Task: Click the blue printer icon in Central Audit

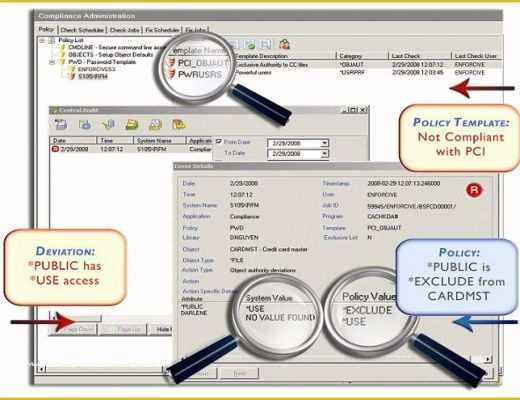Action: [x=85, y=125]
